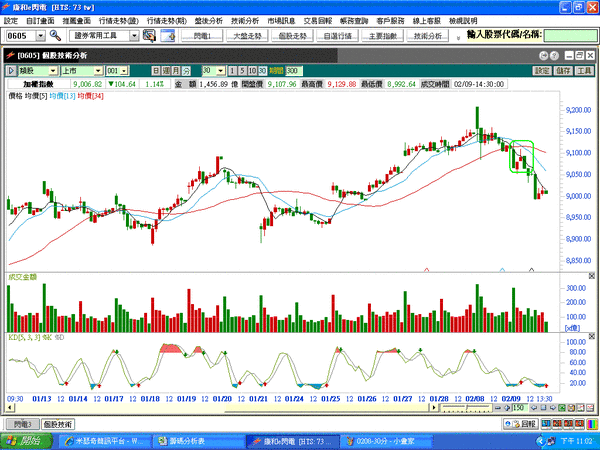This screenshot has height=450, width=600.
Task: Toggle 分 minute period
Action: click(x=186, y=71)
